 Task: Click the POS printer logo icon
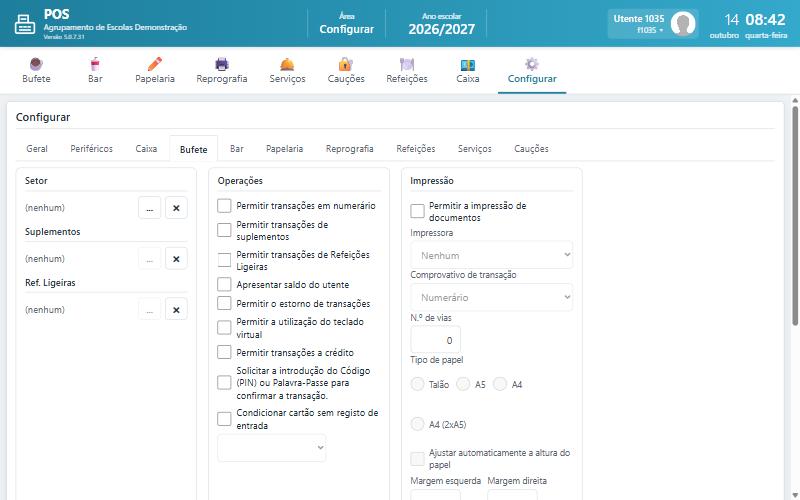tap(24, 24)
